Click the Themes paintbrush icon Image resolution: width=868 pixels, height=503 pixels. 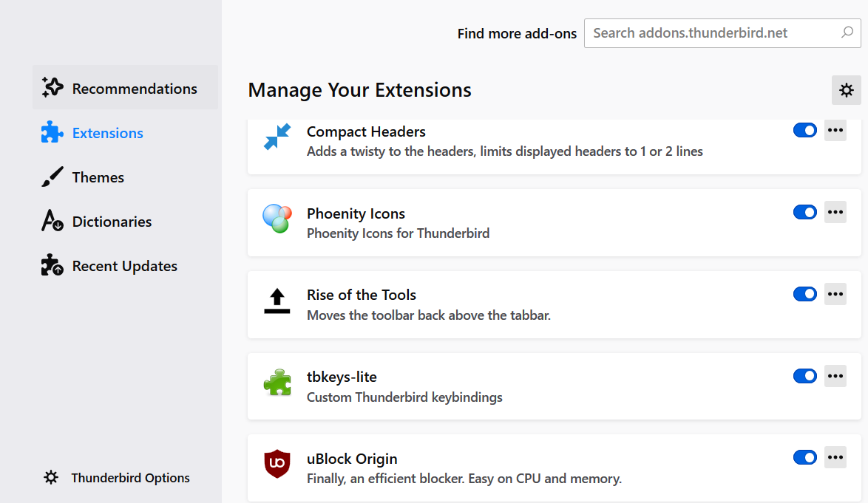52,177
